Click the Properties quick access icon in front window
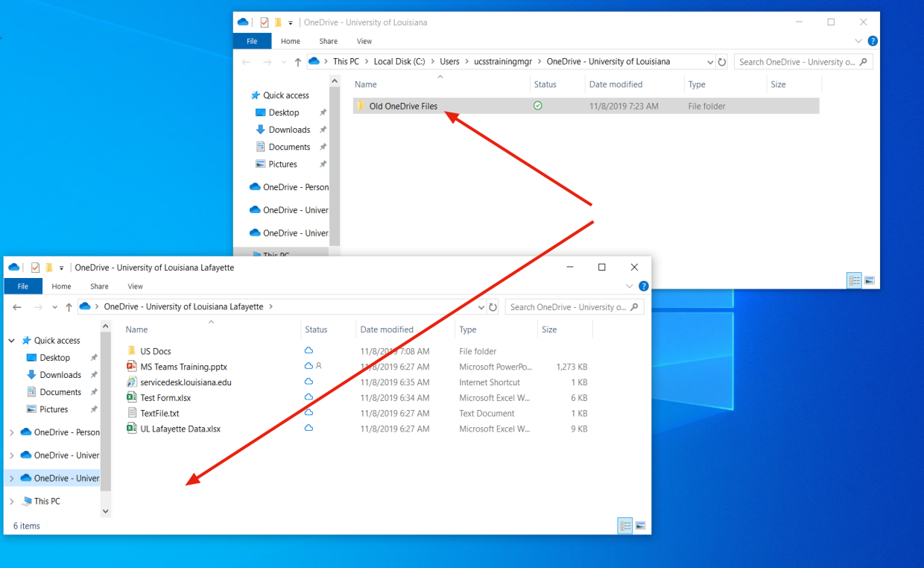 click(35, 268)
